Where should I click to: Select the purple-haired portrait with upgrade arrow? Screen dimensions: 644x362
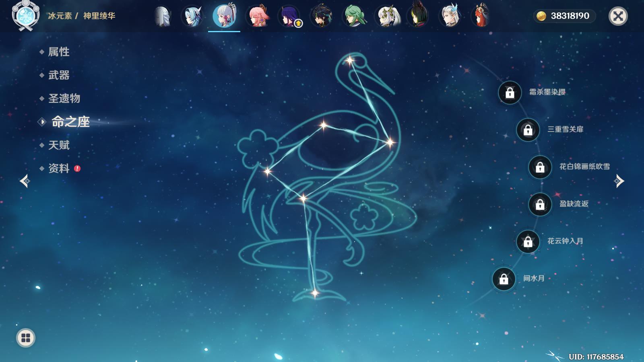click(289, 16)
